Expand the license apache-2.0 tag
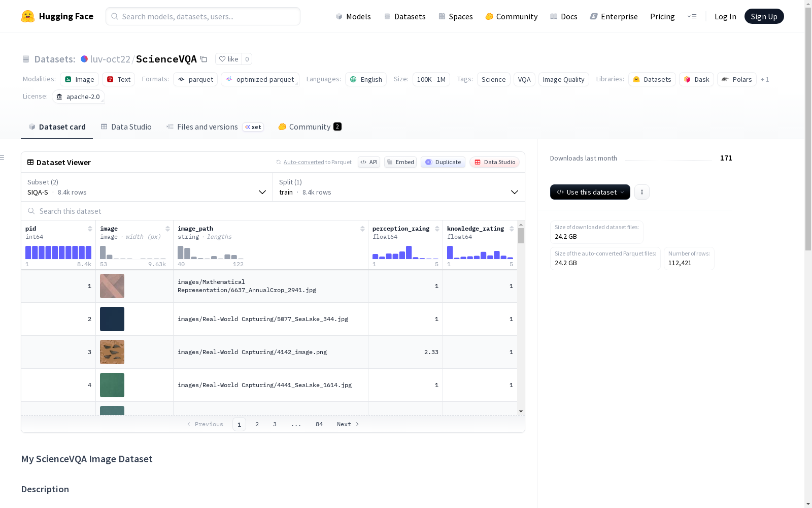The image size is (812, 508). click(78, 97)
